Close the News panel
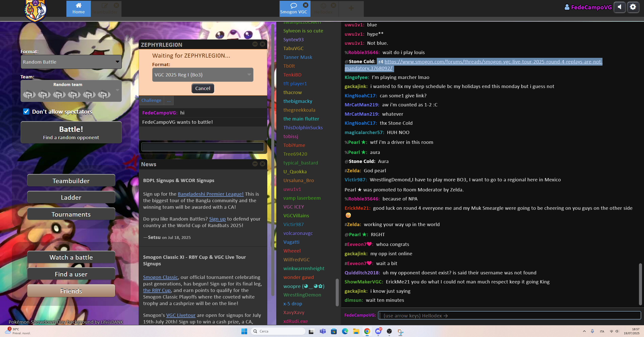Viewport: 644px width, 337px height. click(x=262, y=164)
